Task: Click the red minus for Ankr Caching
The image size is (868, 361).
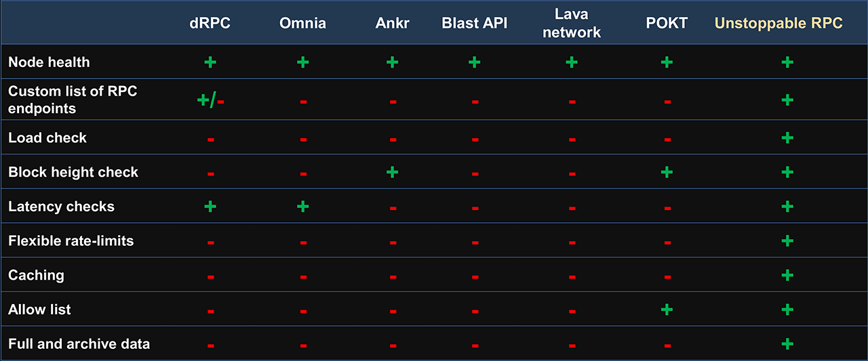Action: (x=393, y=277)
